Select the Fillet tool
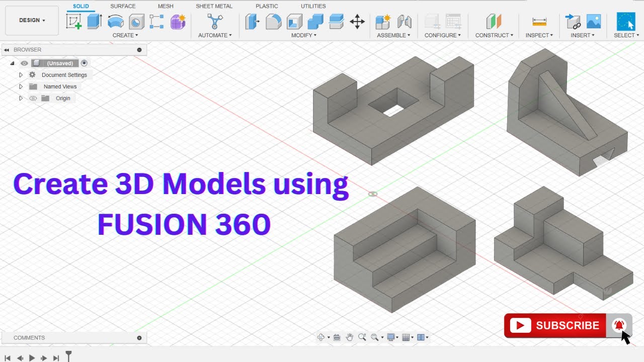This screenshot has width=644, height=362. tap(273, 22)
